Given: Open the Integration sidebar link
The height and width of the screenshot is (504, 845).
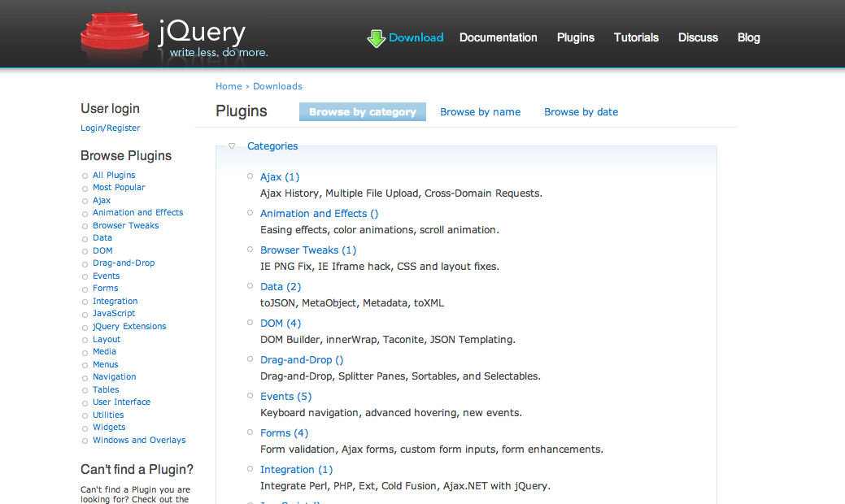Looking at the screenshot, I should (x=115, y=301).
